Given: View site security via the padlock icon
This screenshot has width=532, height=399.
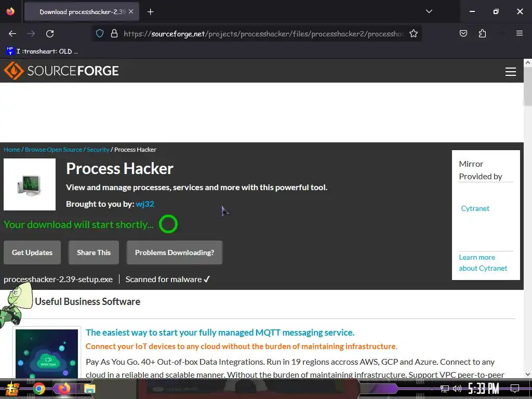Looking at the screenshot, I should click(x=114, y=34).
